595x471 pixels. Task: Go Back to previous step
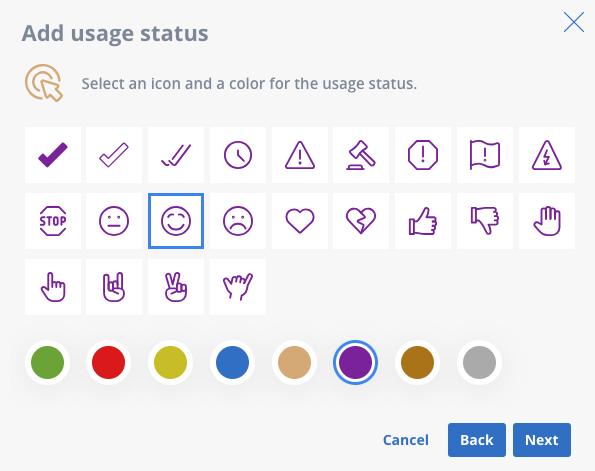[x=477, y=440]
